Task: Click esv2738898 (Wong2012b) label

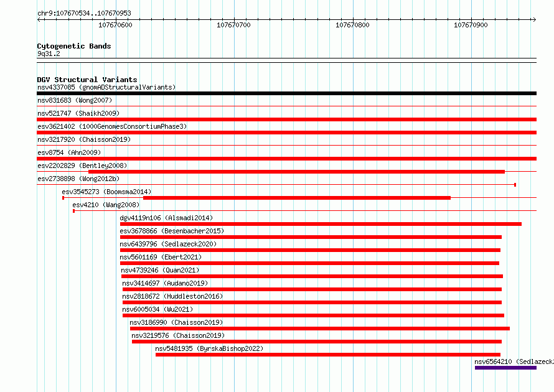Action: click(78, 179)
